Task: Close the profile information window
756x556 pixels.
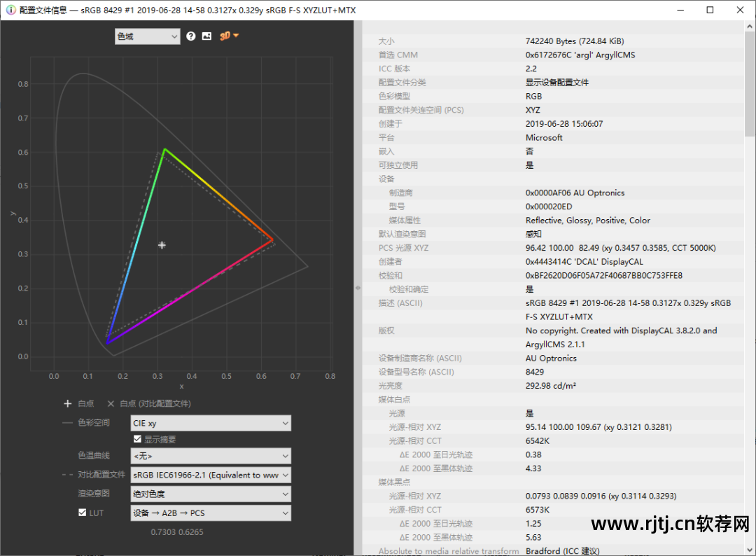Action: 740,10
